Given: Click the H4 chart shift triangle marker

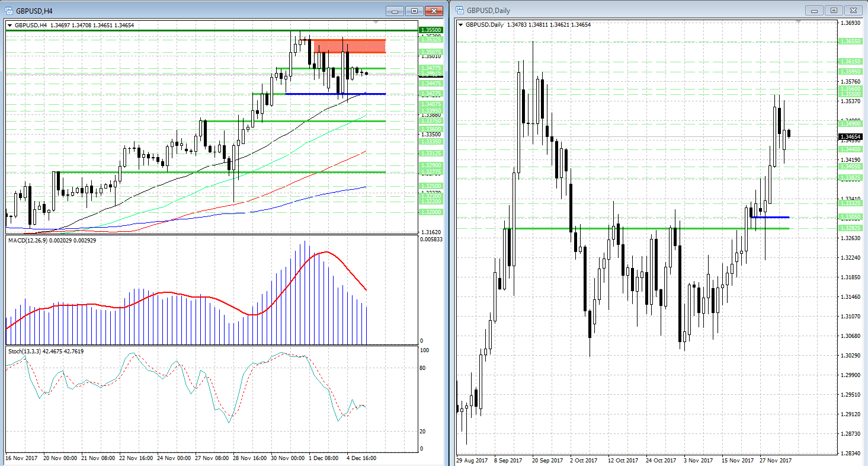Looking at the screenshot, I should 376,22.
